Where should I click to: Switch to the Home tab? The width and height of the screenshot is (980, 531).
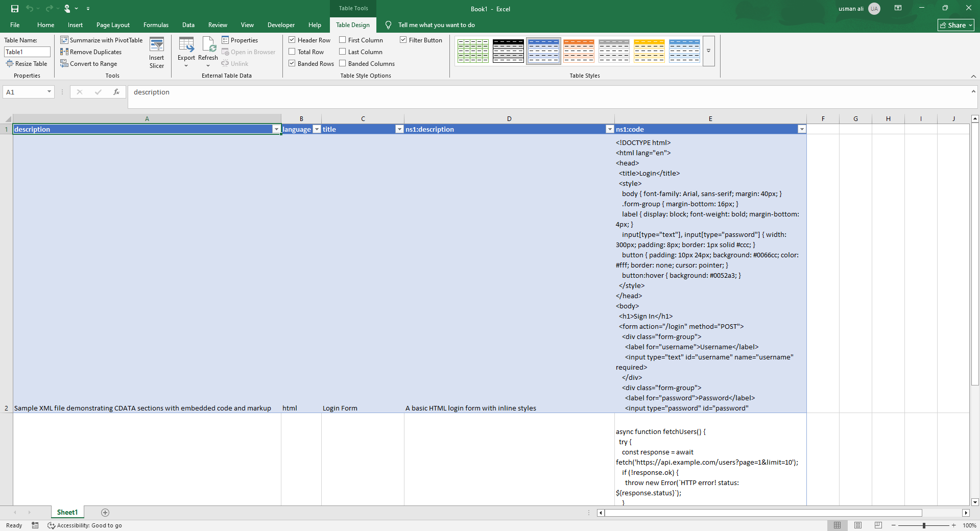[46, 25]
